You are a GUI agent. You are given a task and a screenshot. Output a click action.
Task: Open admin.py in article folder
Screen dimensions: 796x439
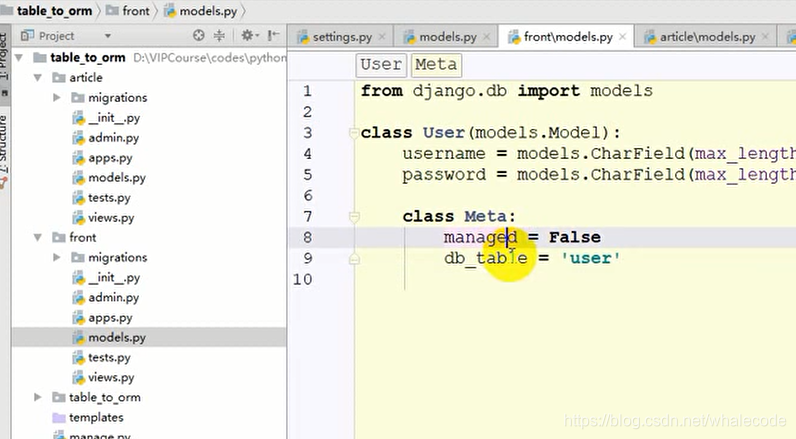[113, 138]
